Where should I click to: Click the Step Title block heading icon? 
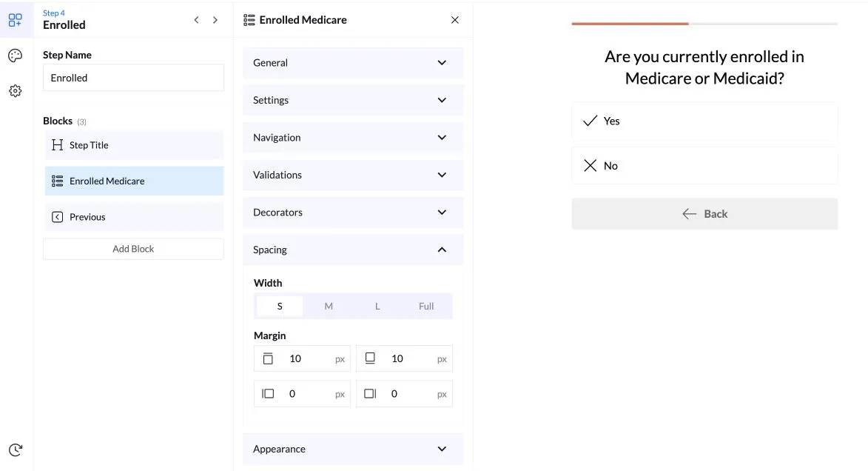(57, 145)
